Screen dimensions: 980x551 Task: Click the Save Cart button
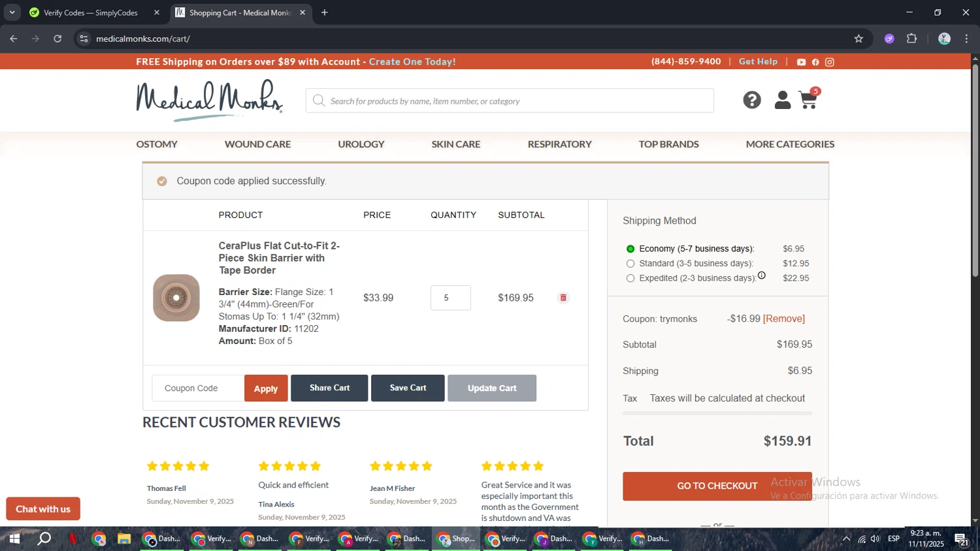(408, 388)
